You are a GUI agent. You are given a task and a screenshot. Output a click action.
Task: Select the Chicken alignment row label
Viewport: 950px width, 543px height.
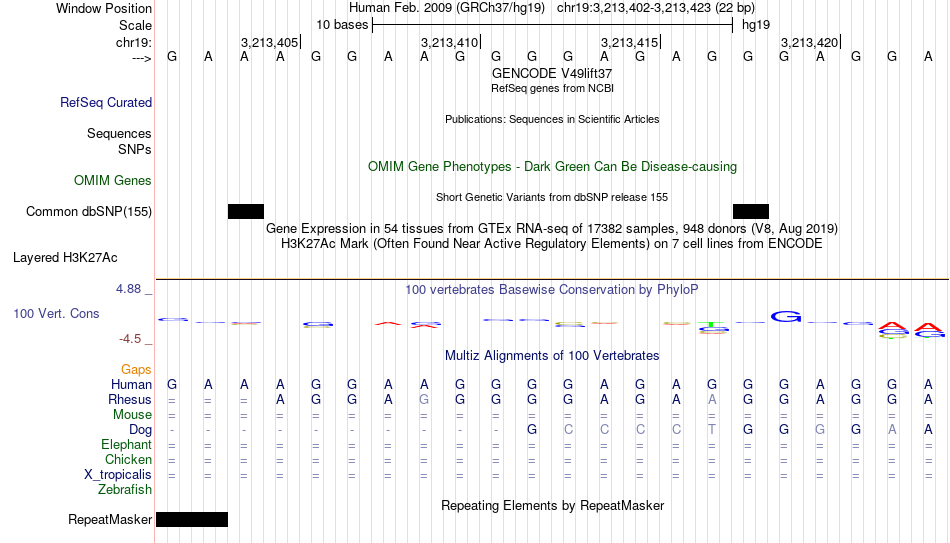[x=128, y=459]
